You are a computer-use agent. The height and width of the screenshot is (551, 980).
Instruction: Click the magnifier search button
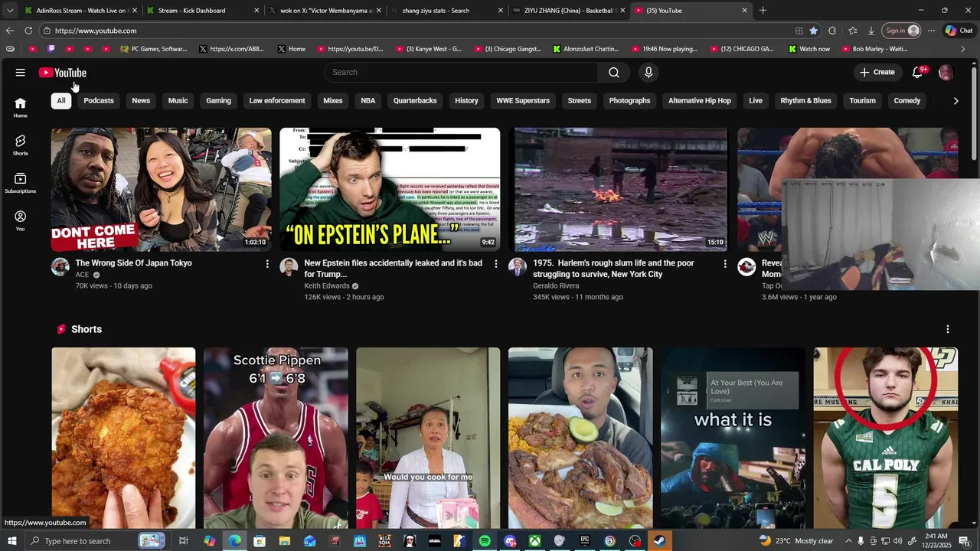pyautogui.click(x=614, y=72)
